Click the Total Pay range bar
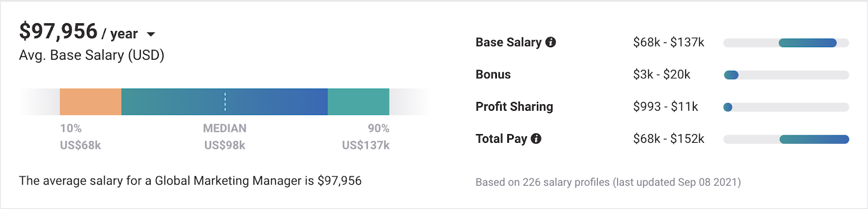Viewport: 868px width, 209px height. point(786,139)
